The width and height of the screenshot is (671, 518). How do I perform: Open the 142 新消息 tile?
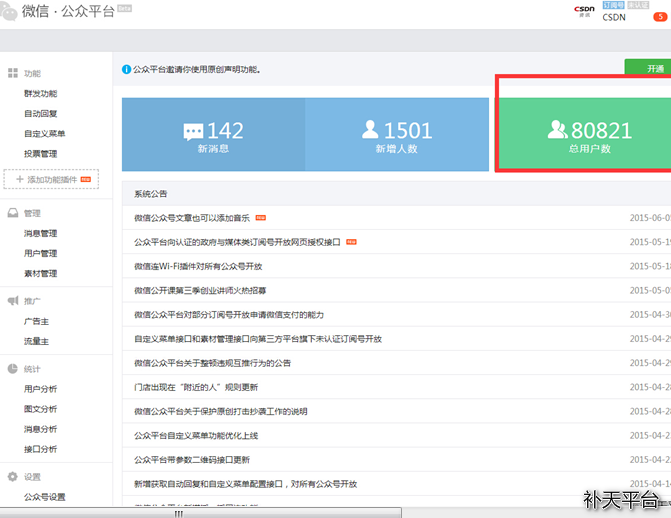214,134
